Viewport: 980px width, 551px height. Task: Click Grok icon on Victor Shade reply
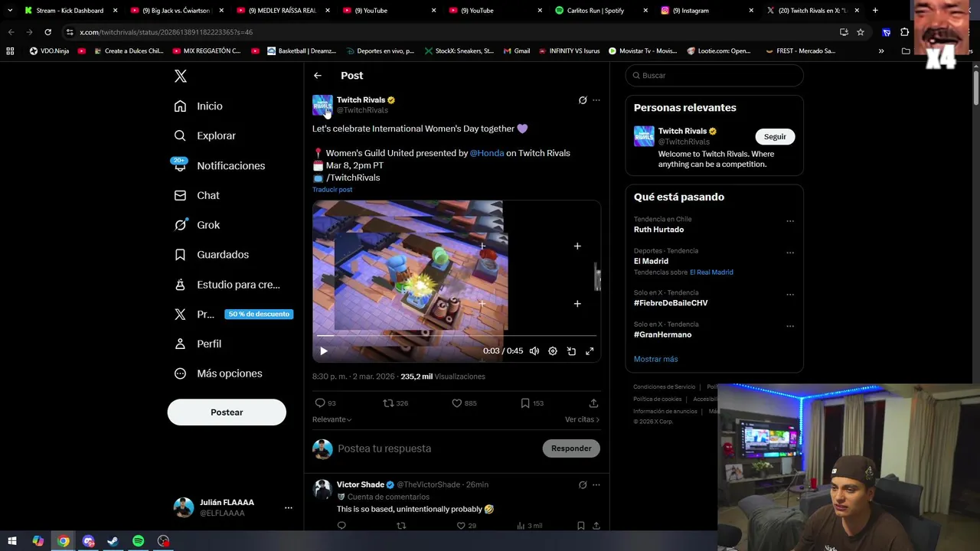(x=583, y=484)
